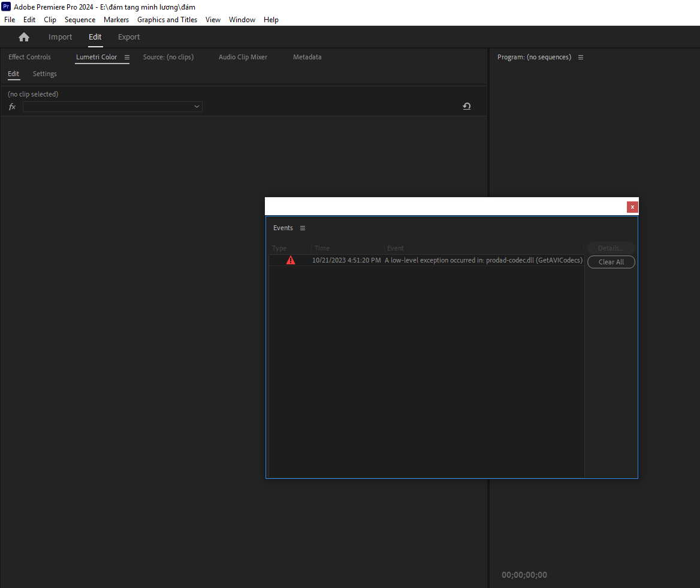Click the warning triangle on the event row

pos(291,260)
